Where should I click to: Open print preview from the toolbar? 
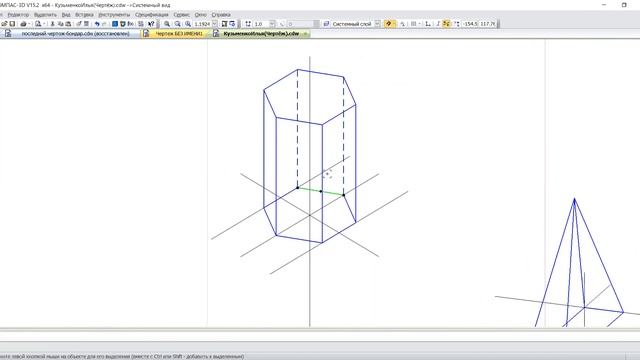click(x=38, y=24)
